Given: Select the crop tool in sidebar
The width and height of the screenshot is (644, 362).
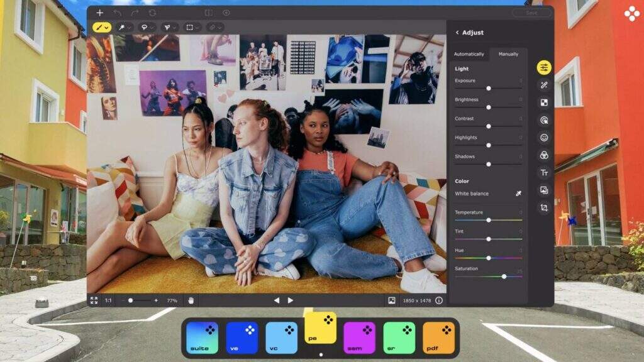Looking at the screenshot, I should pyautogui.click(x=544, y=207).
